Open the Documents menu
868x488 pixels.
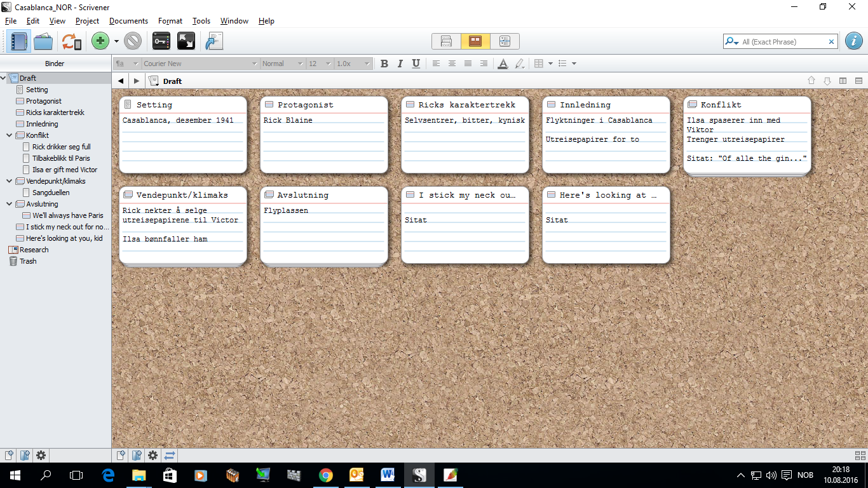128,21
